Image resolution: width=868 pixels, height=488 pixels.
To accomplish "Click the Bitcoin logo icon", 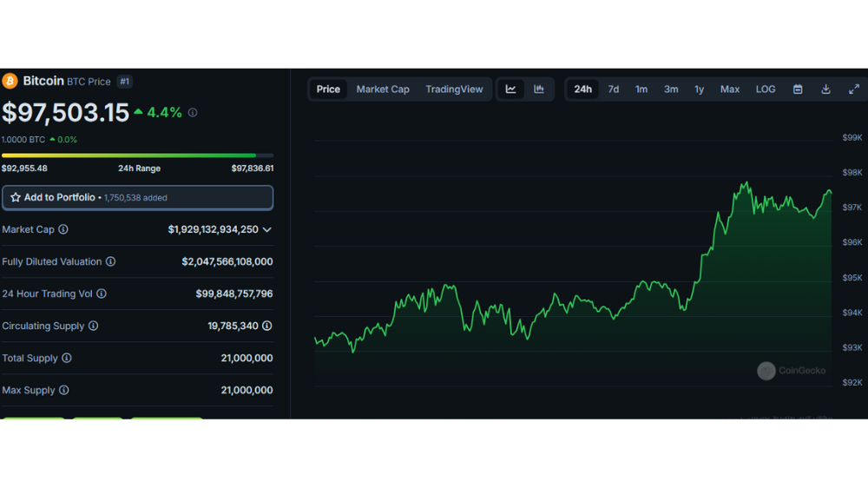I will coord(10,81).
